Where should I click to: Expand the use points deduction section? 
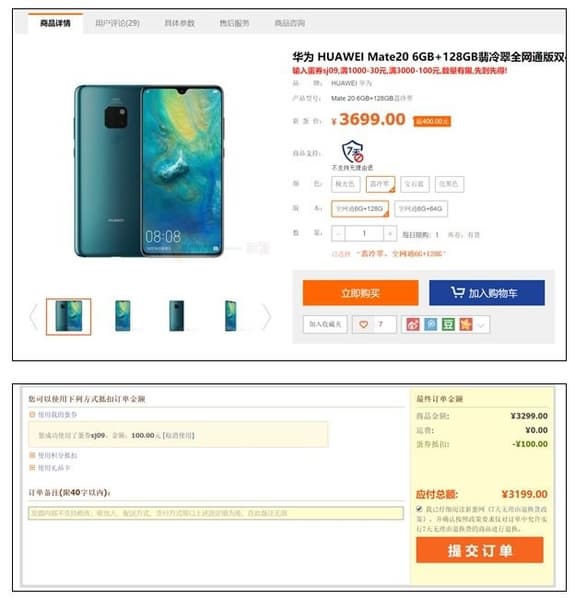53,455
